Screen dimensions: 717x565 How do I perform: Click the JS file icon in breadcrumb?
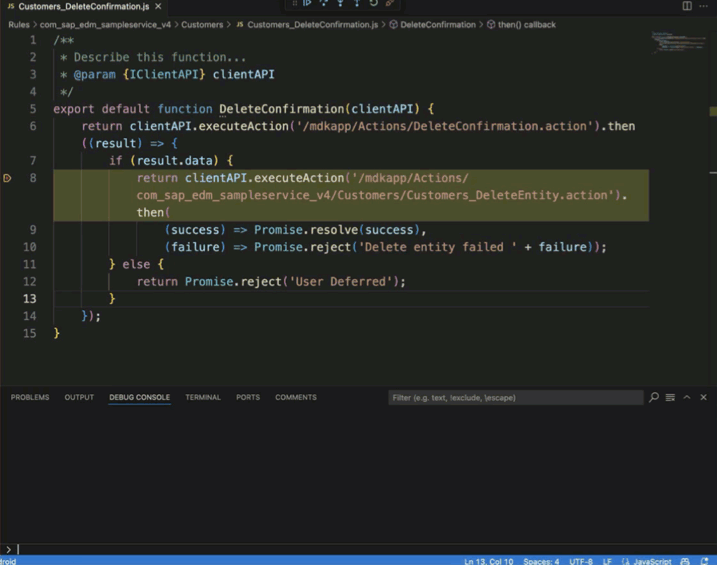[x=240, y=25]
